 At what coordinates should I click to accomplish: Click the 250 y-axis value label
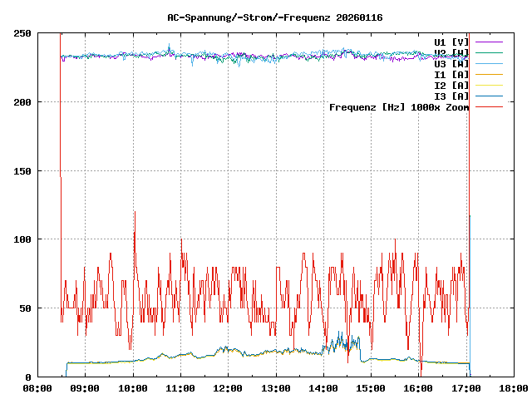pos(23,33)
